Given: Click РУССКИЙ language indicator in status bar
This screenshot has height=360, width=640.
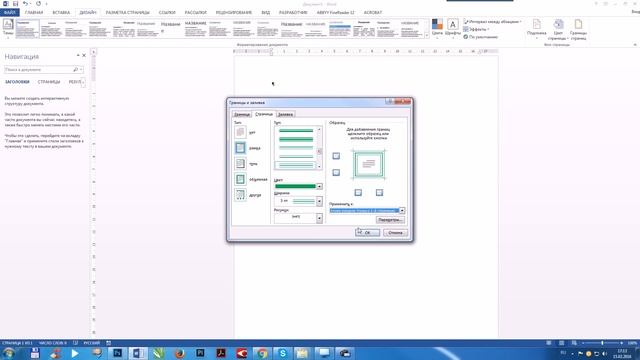Looking at the screenshot, I should tap(91, 343).
